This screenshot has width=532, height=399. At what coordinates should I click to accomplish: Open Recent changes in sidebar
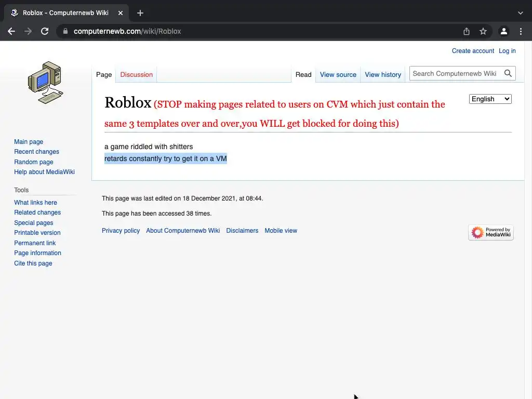click(x=37, y=152)
